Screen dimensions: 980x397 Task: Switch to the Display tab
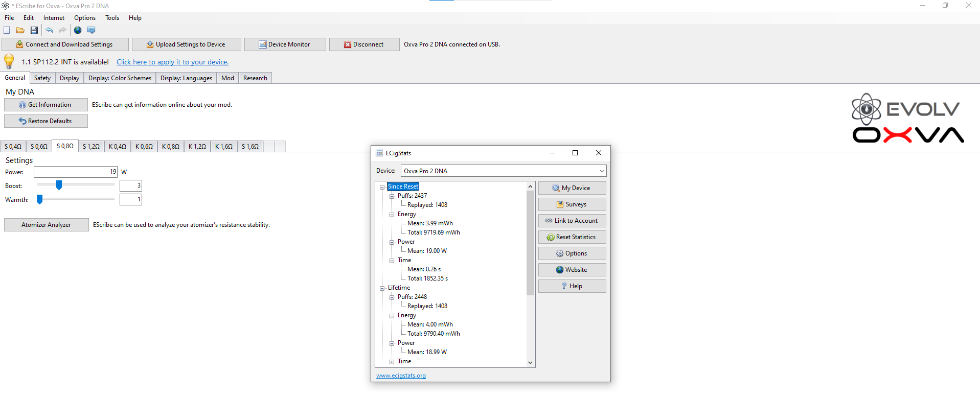(x=70, y=78)
